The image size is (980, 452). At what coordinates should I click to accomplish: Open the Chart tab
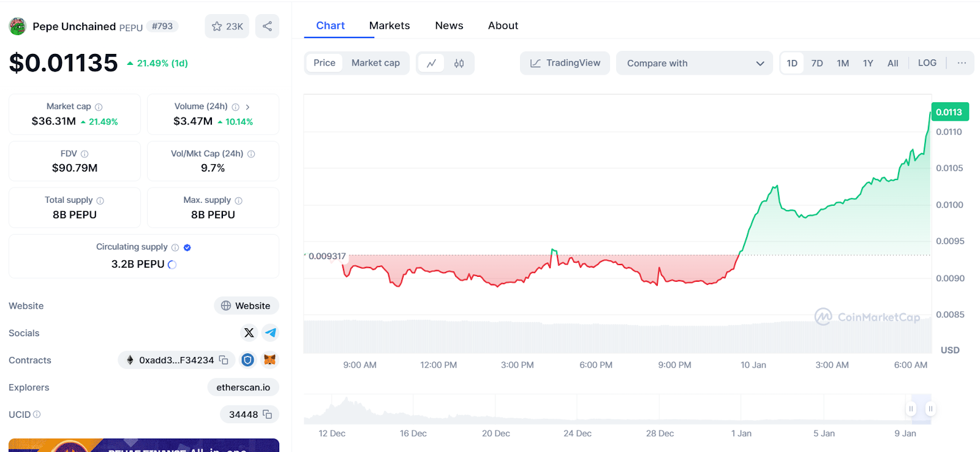(331, 26)
